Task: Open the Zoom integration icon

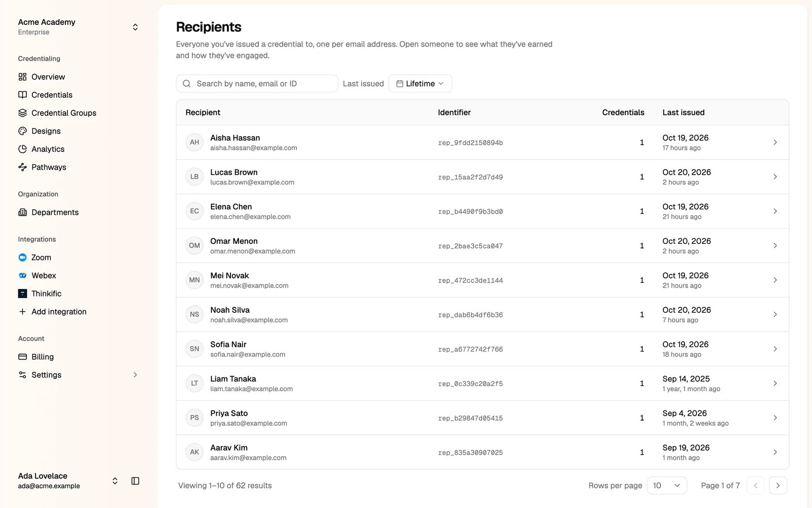Action: point(22,258)
